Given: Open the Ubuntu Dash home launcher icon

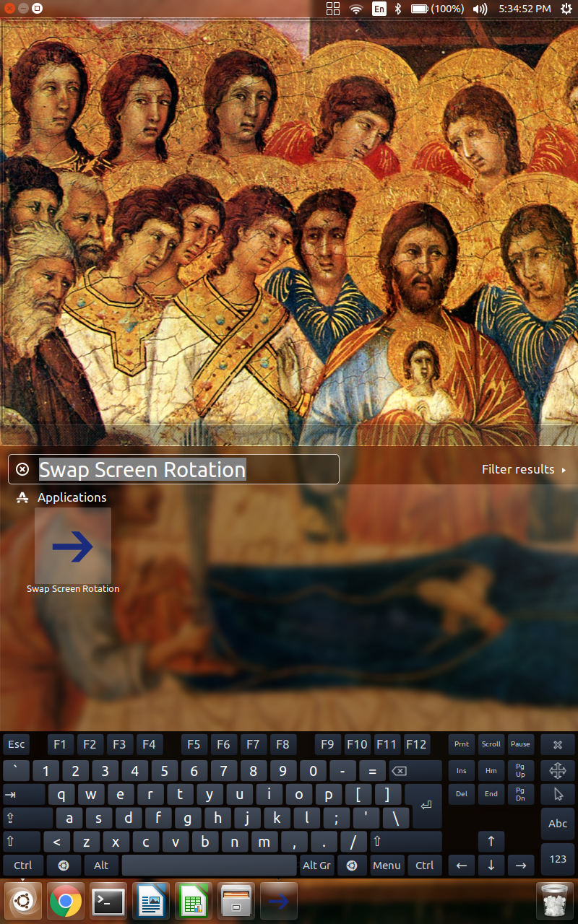Looking at the screenshot, I should [x=23, y=900].
